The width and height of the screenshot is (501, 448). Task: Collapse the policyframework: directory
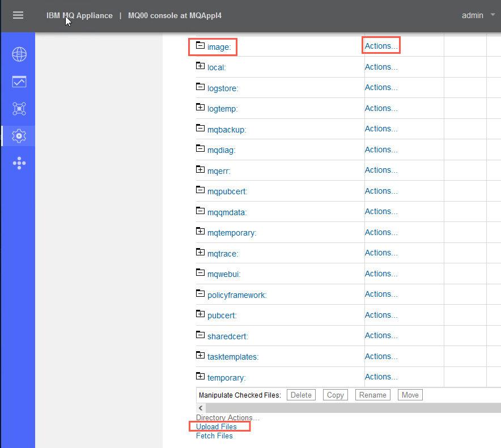pos(200,293)
